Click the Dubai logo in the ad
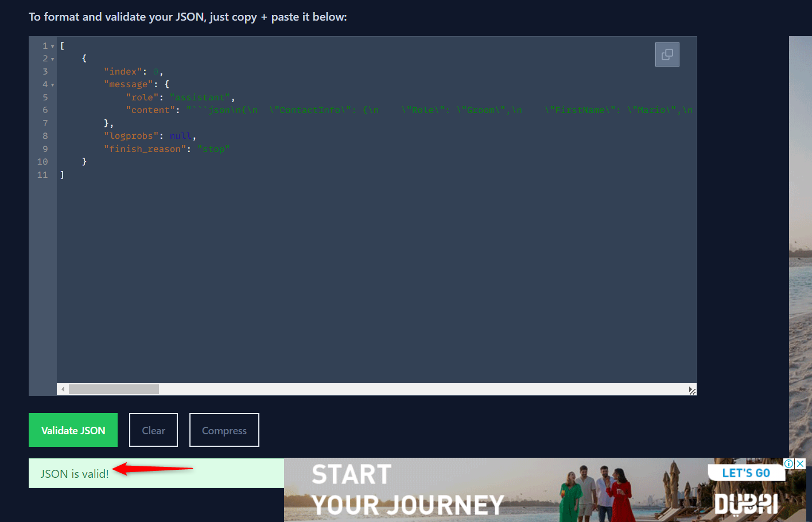 pyautogui.click(x=746, y=504)
